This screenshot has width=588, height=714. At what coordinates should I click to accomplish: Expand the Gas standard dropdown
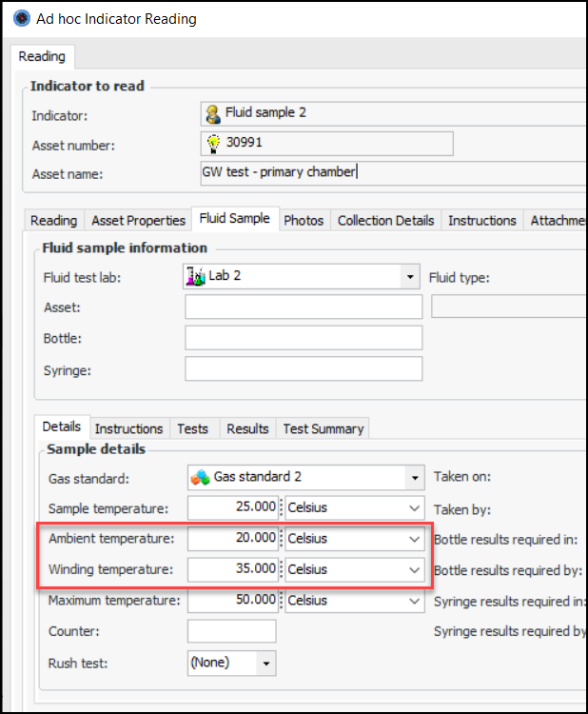click(x=414, y=477)
